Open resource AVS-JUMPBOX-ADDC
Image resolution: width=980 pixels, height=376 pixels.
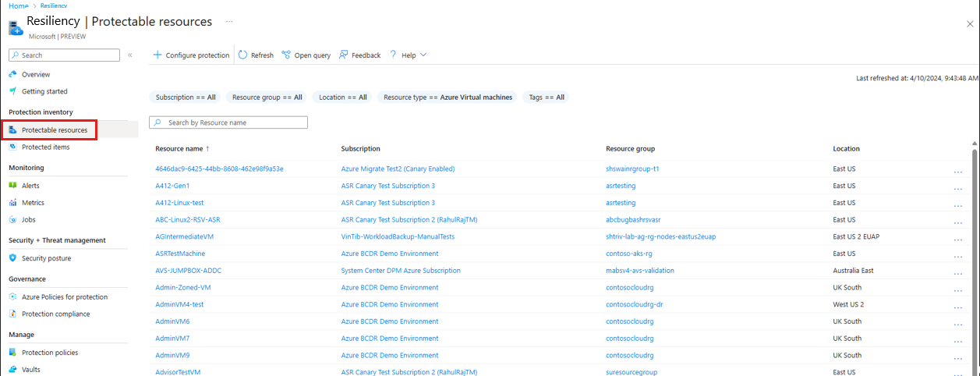pos(189,271)
